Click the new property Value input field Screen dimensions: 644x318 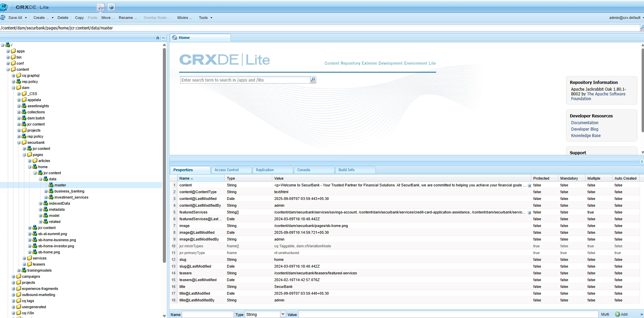click(448, 314)
